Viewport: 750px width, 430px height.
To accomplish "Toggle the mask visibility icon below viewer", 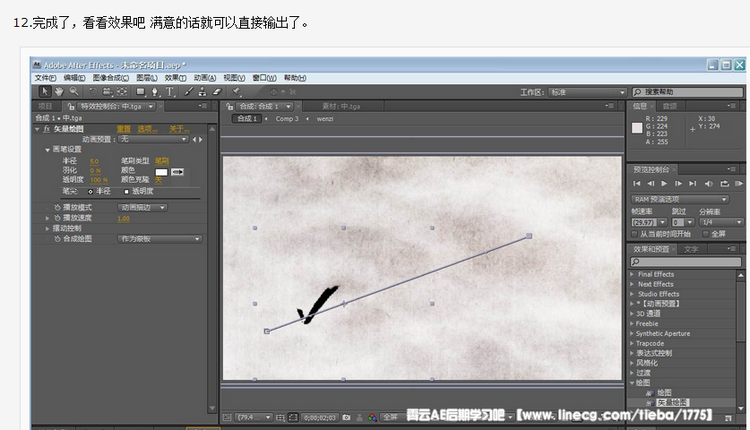I will pyautogui.click(x=293, y=418).
